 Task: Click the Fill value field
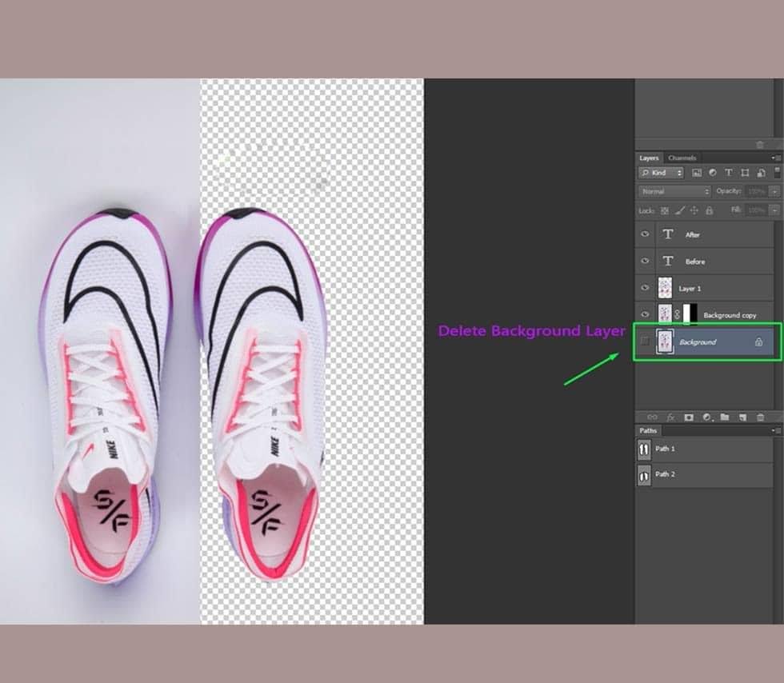[x=757, y=210]
